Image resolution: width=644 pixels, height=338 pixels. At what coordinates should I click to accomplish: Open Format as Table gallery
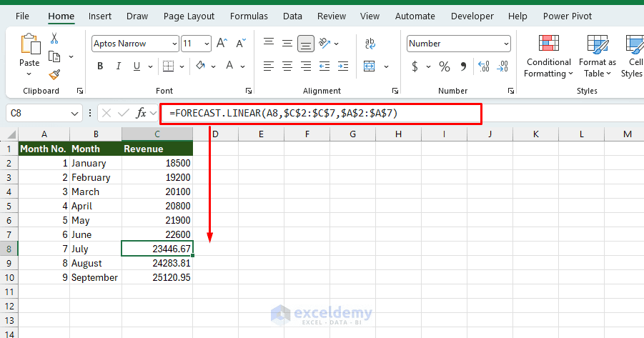[x=597, y=56]
